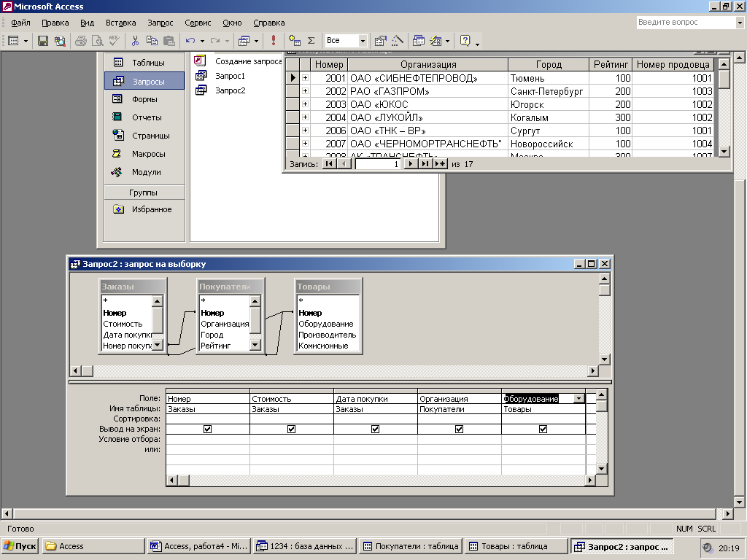The width and height of the screenshot is (747, 560).
Task: Open the Сервис menu
Action: 198,23
